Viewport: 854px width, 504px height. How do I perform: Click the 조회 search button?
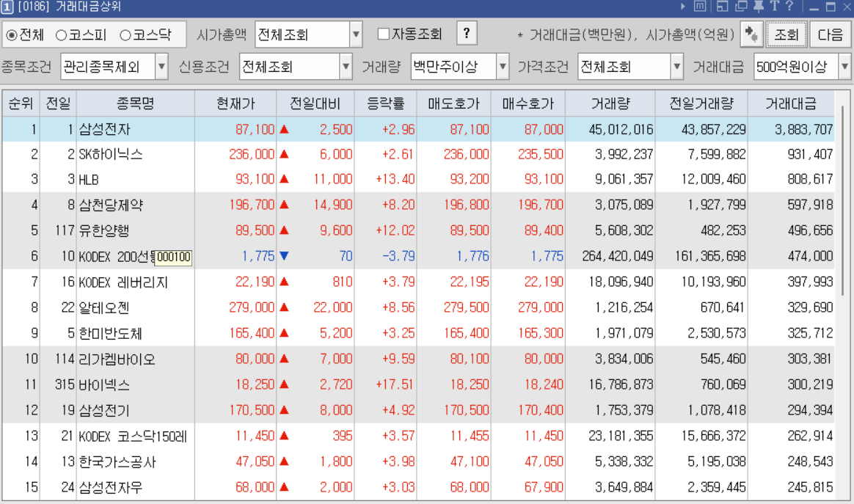pos(787,35)
